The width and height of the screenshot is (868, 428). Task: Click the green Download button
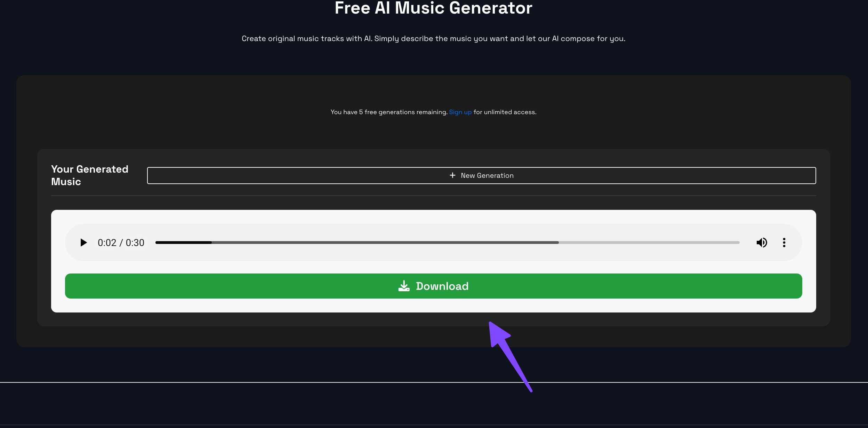[433, 286]
